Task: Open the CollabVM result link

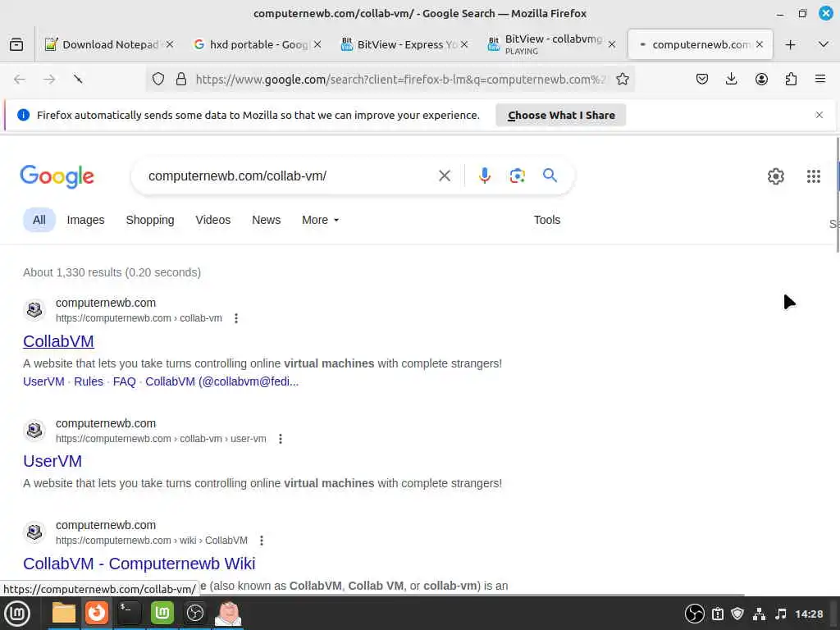Action: pyautogui.click(x=58, y=341)
